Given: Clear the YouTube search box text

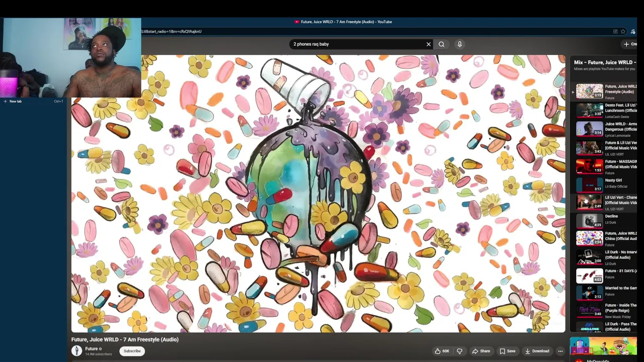Looking at the screenshot, I should (x=429, y=44).
